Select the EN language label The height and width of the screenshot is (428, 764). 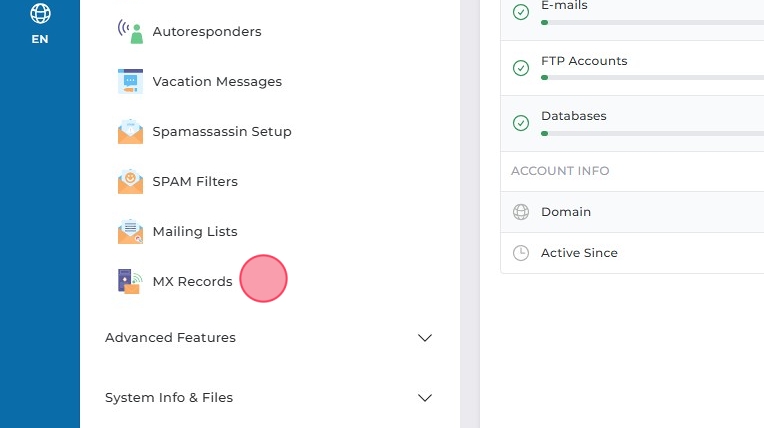pos(40,40)
